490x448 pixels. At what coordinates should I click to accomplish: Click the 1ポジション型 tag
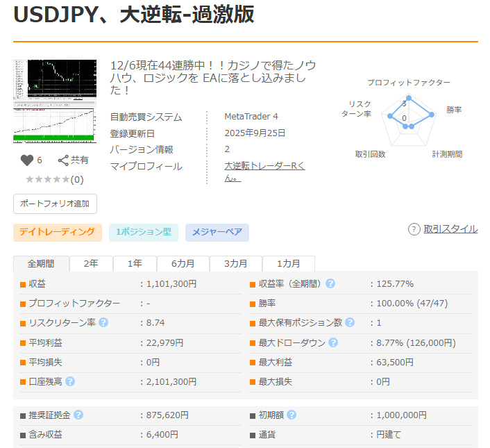pos(144,232)
